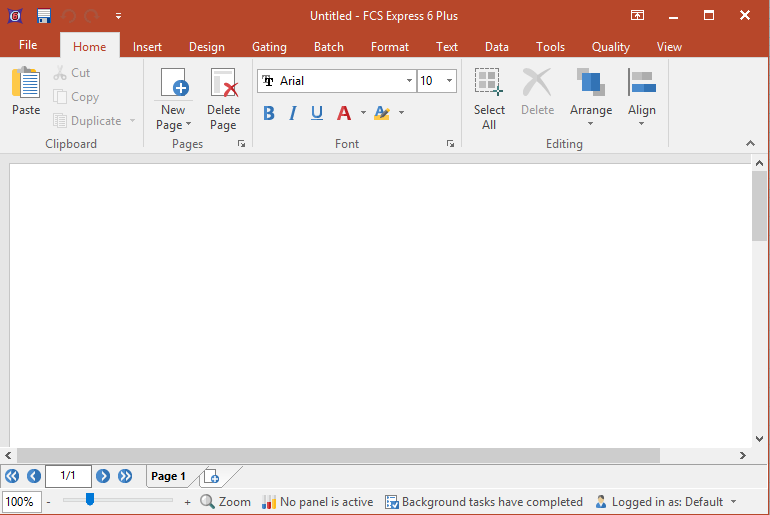770x515 pixels.
Task: Toggle Bold formatting
Action: 269,113
